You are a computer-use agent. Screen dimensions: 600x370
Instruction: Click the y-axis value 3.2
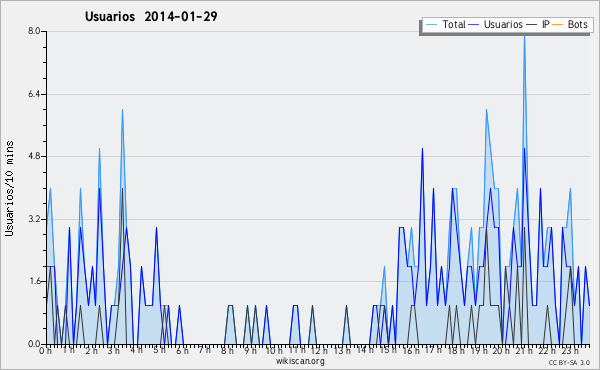pos(34,219)
